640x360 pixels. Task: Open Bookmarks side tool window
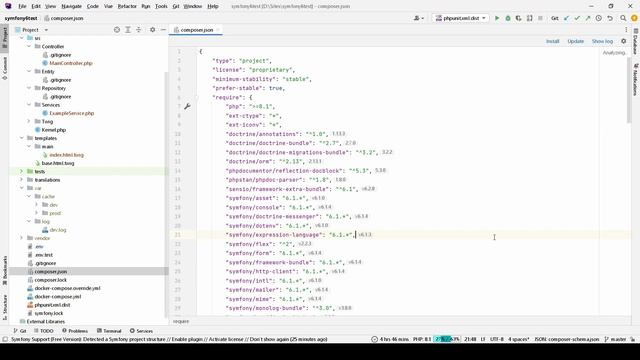pyautogui.click(x=4, y=270)
